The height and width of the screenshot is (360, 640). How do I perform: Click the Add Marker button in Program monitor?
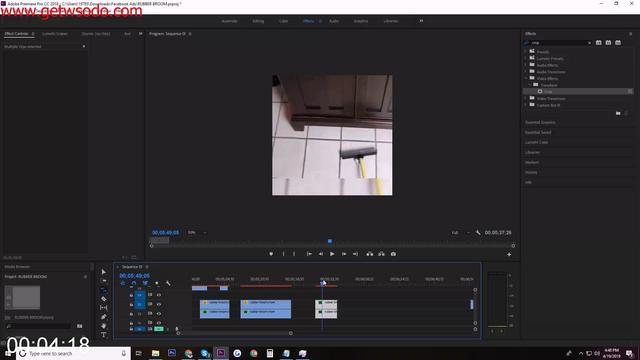point(271,254)
